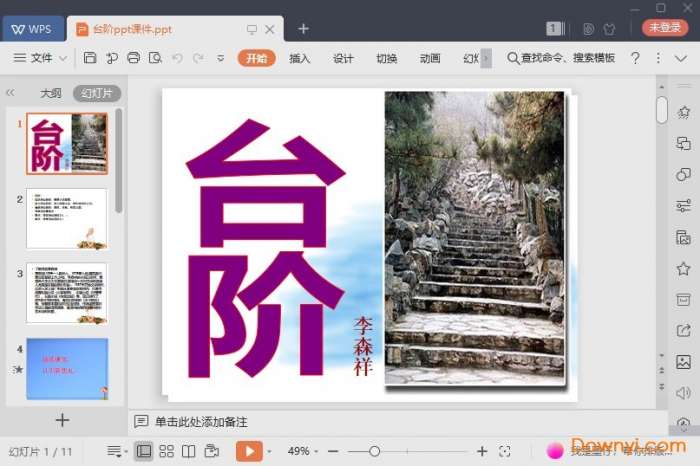Click the Save icon in the toolbar
The height and width of the screenshot is (466, 700).
(90, 58)
